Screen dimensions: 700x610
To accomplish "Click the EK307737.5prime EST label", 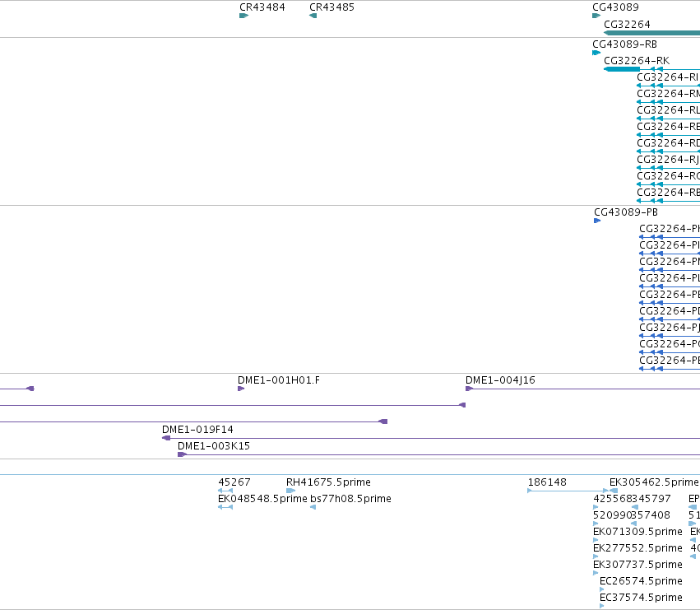I will (x=637, y=565).
